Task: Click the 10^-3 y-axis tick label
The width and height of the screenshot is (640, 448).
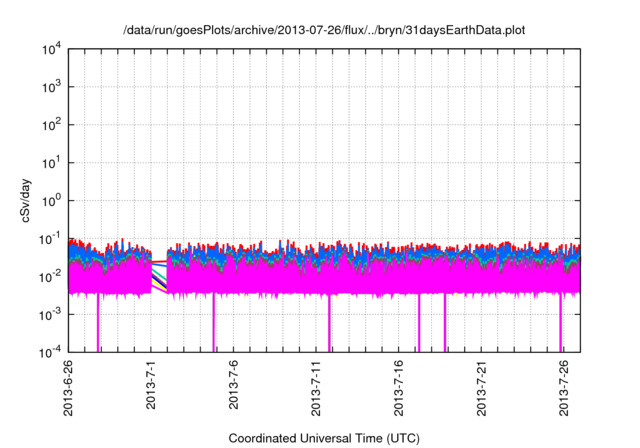Action: pyautogui.click(x=50, y=315)
